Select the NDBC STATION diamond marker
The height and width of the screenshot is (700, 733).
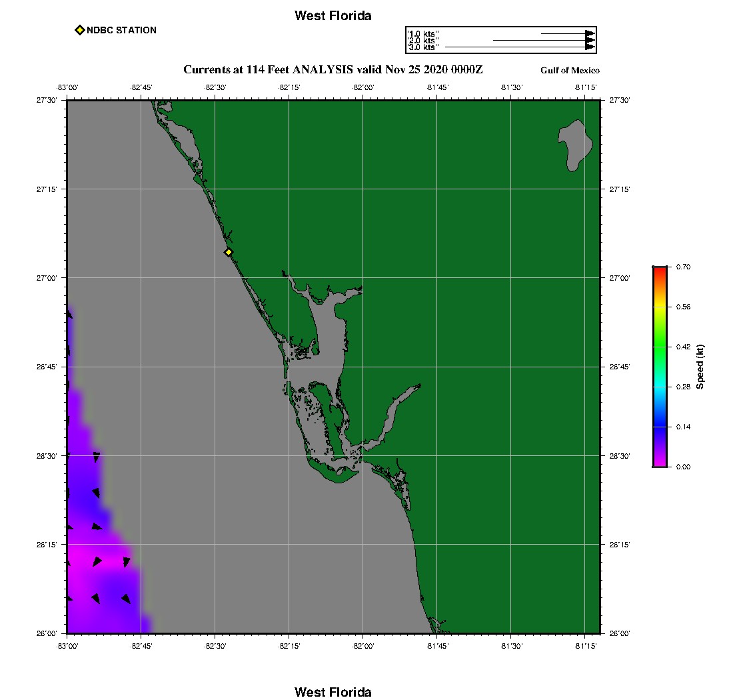(x=81, y=29)
